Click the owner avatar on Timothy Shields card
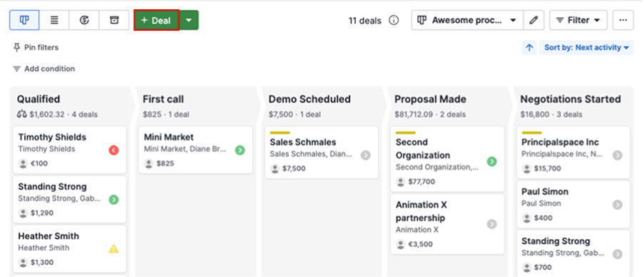This screenshot has width=644, height=277. 24,163
